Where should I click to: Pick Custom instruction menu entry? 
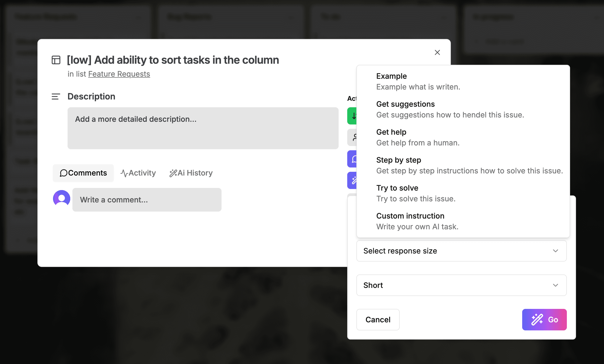pos(417,221)
